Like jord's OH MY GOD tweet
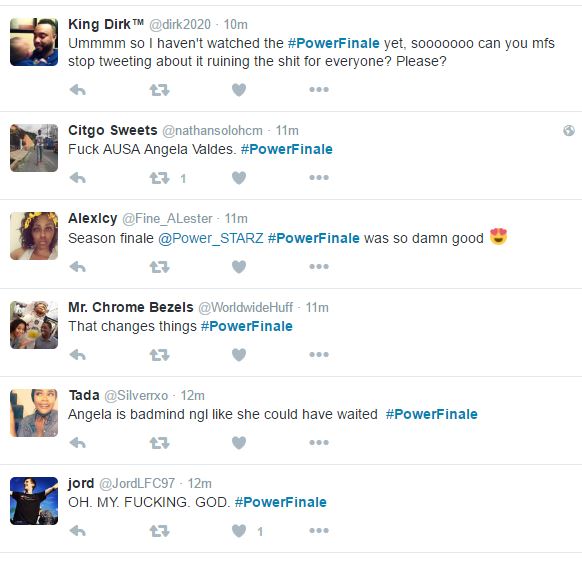The width and height of the screenshot is (582, 564). (239, 531)
